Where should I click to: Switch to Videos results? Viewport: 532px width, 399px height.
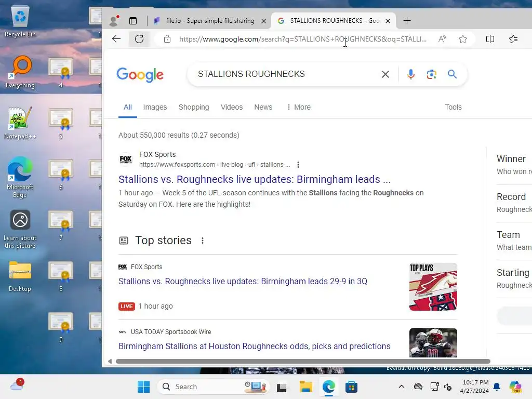[232, 107]
